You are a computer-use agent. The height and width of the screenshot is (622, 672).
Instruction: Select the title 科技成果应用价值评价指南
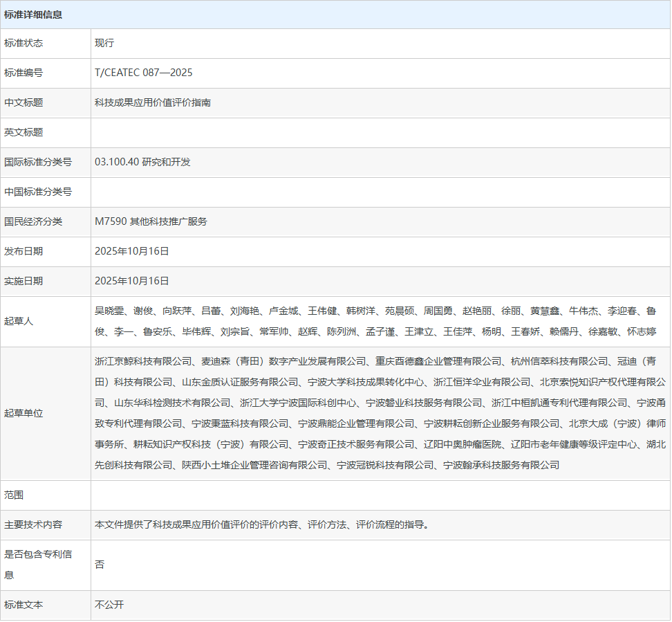(x=153, y=102)
